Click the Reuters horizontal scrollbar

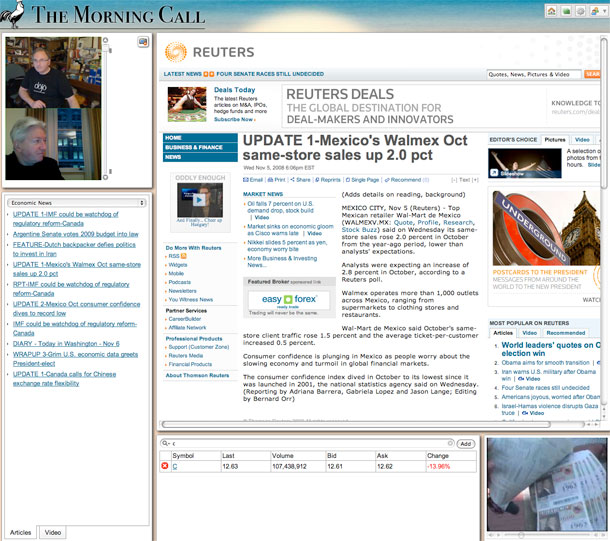(x=356, y=424)
